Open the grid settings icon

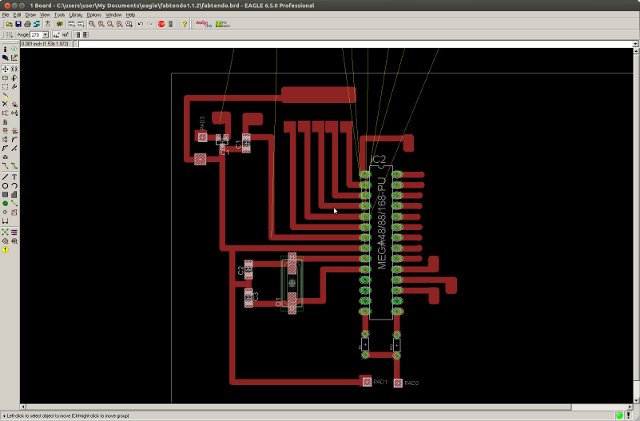click(x=9, y=35)
